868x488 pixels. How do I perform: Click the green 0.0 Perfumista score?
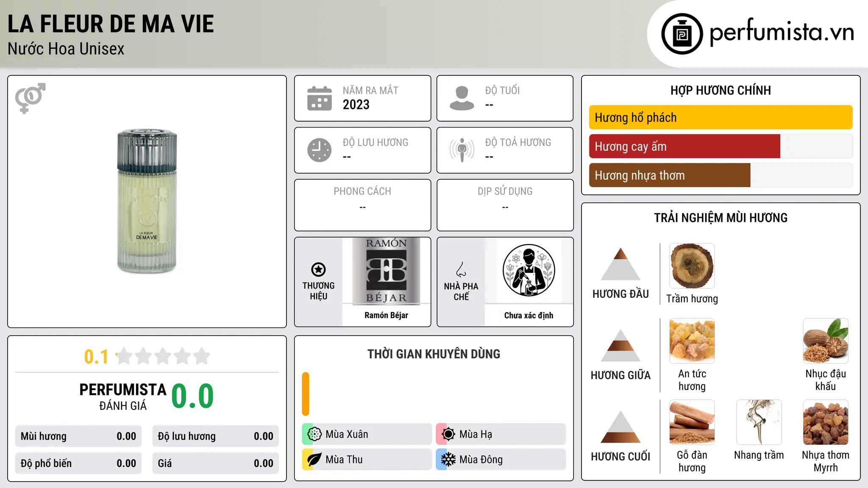[192, 396]
